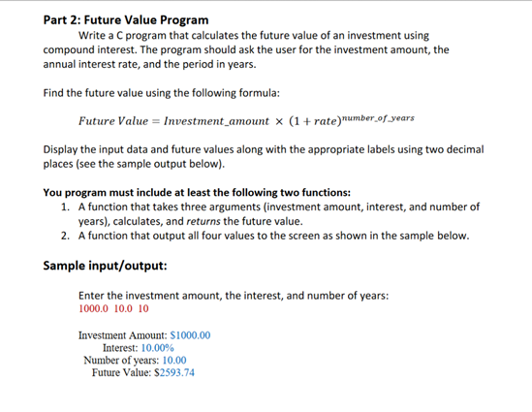The height and width of the screenshot is (412, 532).
Task: Click the blue value '$1000.00'
Action: (190, 335)
